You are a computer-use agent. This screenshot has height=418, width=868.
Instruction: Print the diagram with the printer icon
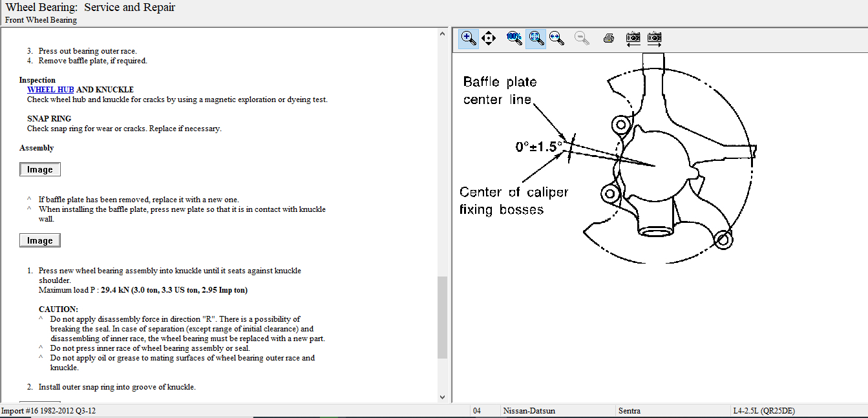point(608,38)
